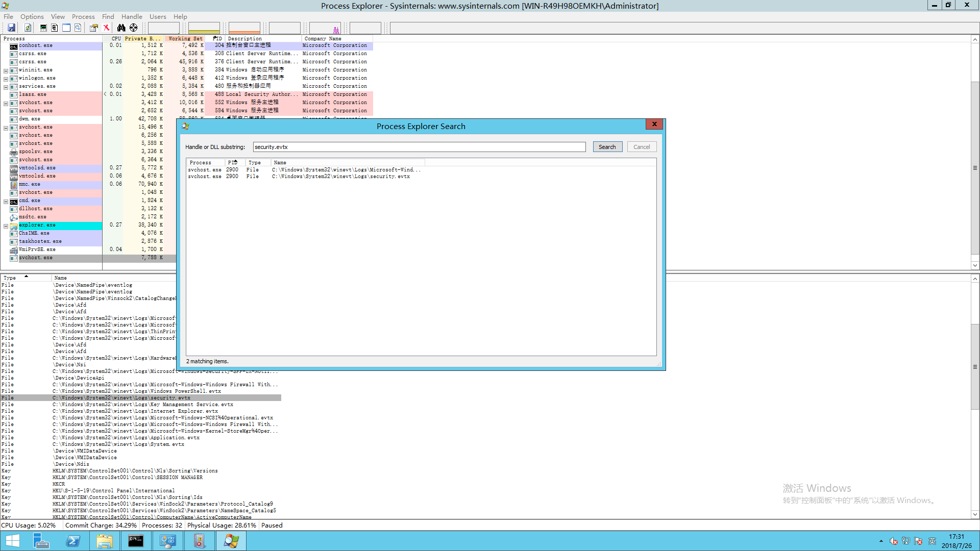This screenshot has width=980, height=551.
Task: Open PowerShell from the taskbar
Action: 73,541
